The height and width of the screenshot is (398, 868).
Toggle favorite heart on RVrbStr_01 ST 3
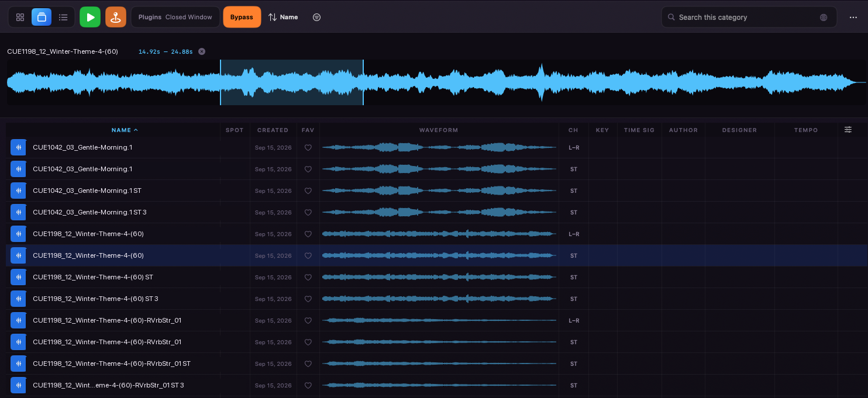[308, 386]
